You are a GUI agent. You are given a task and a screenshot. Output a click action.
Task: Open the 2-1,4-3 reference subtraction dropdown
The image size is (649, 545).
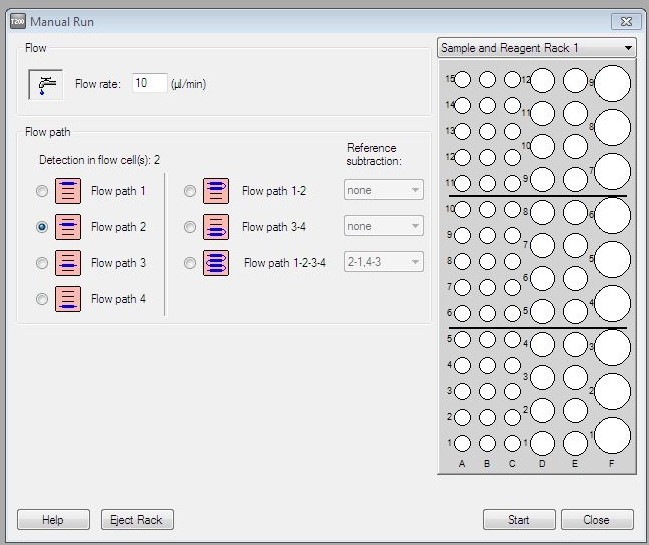coord(383,262)
